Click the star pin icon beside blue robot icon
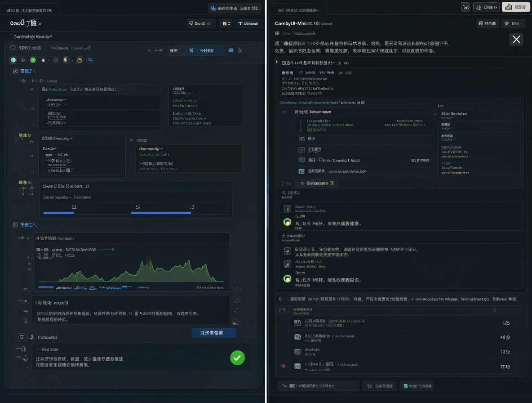 240,50
